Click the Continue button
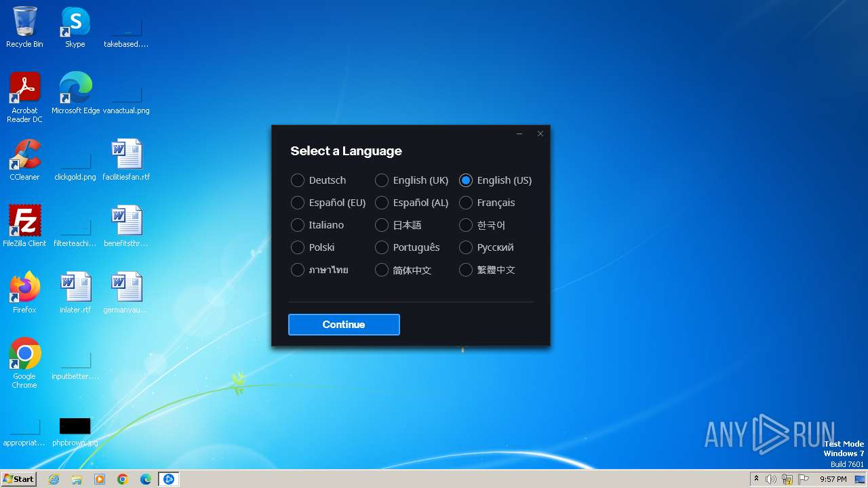 (x=344, y=325)
